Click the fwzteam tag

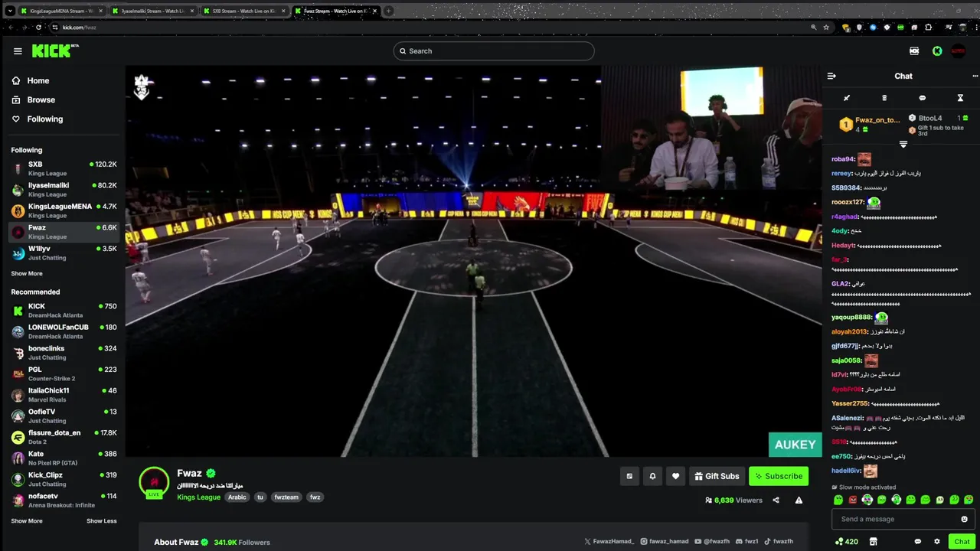coord(286,497)
